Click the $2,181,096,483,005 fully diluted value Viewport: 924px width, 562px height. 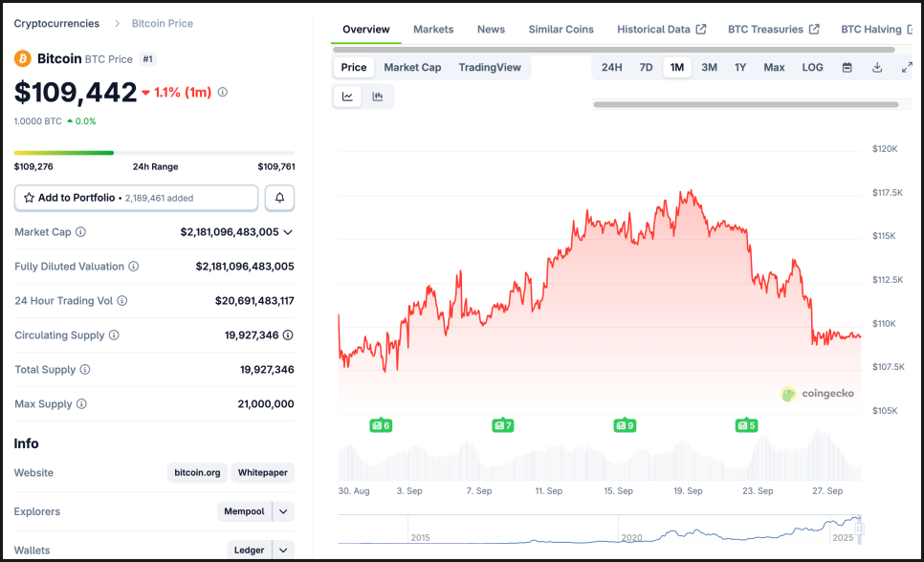245,267
